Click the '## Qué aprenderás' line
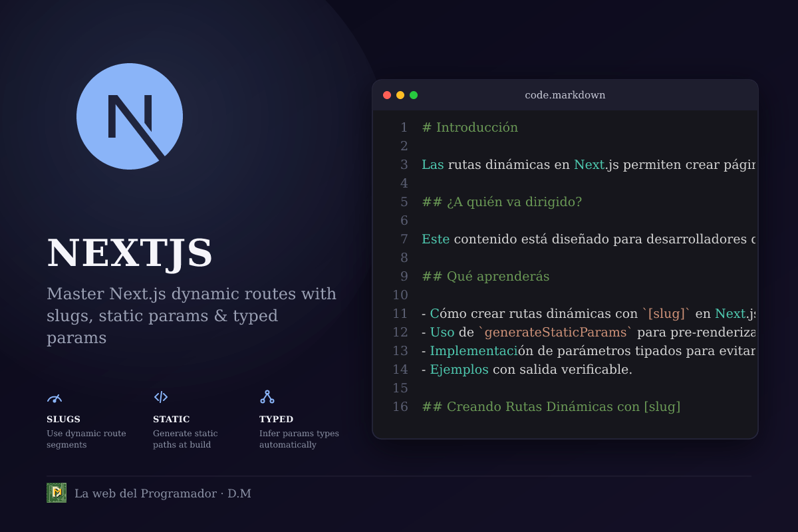This screenshot has width=798, height=532. click(x=486, y=276)
